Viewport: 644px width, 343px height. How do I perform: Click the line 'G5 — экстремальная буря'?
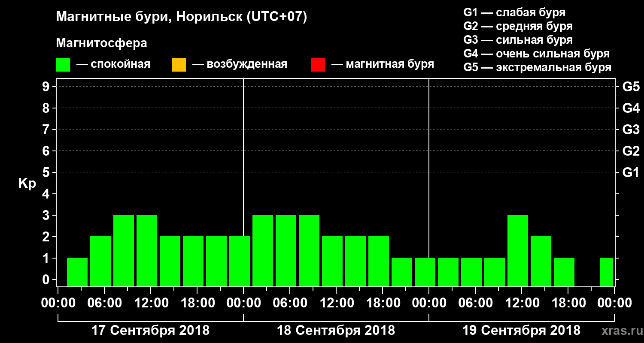pyautogui.click(x=537, y=68)
